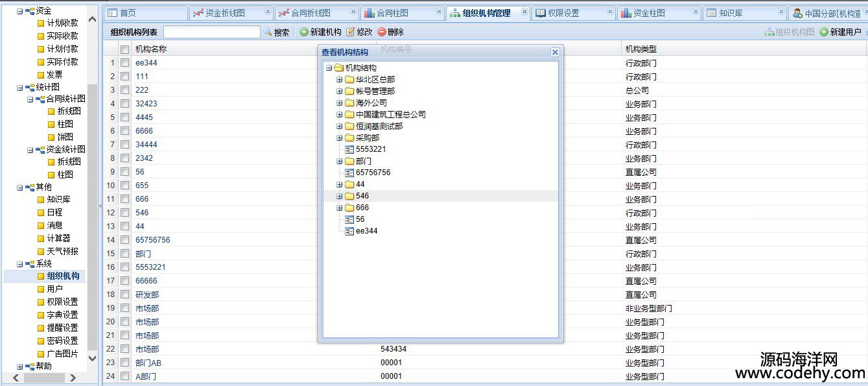Collapse the 统计图 sidebar group
The height and width of the screenshot is (386, 868).
19,87
